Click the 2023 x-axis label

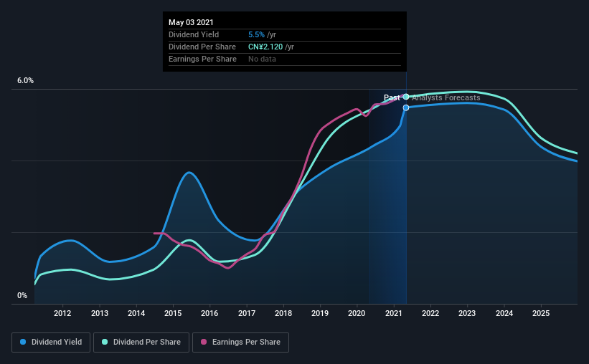pos(467,313)
